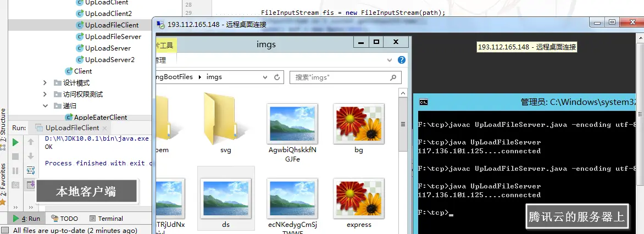Select the ds image thumbnail
The width and height of the screenshot is (644, 234).
click(x=225, y=198)
